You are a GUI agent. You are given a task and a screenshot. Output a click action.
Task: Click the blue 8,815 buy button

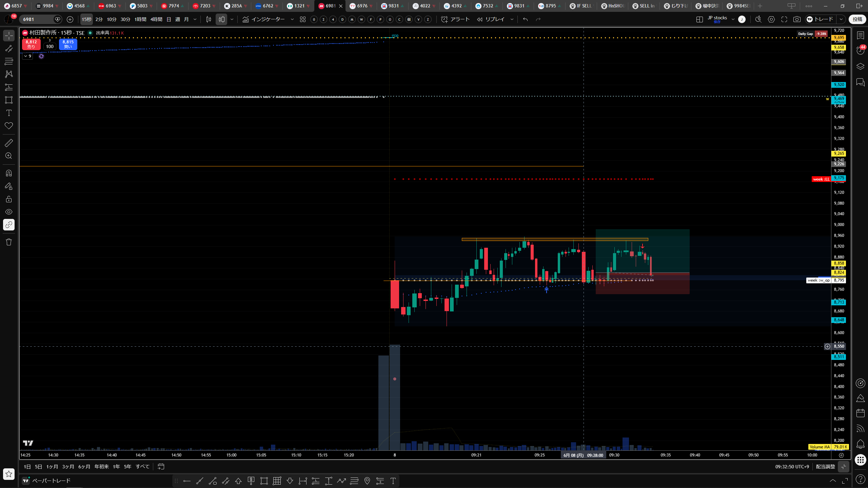[x=68, y=44]
